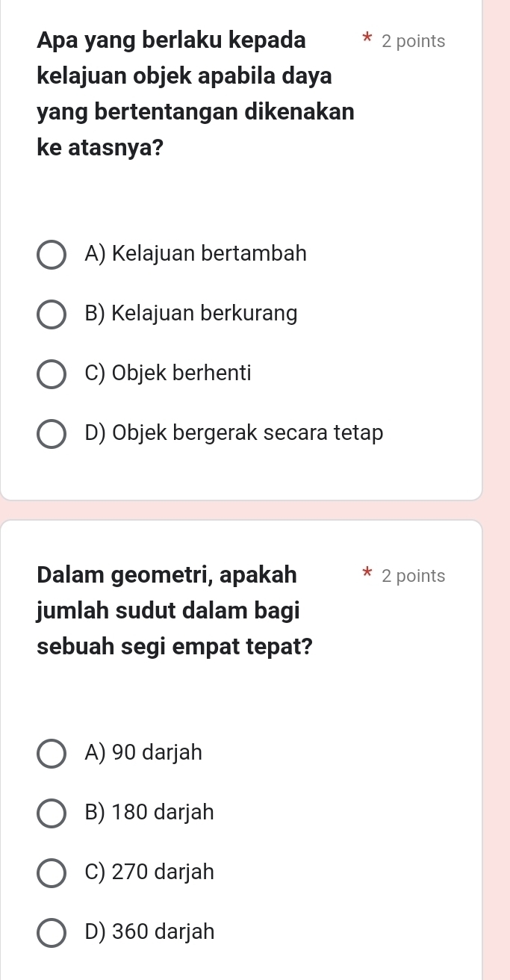Screen dimensions: 510x980
Task: Select radio circle beside 'A) Kelajuan bertambah'
Action: coord(51,254)
